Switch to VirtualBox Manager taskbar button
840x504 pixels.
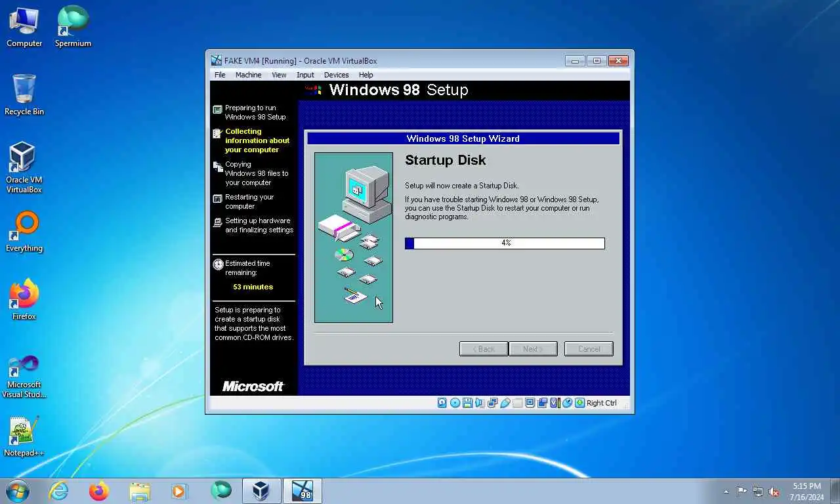(x=261, y=491)
